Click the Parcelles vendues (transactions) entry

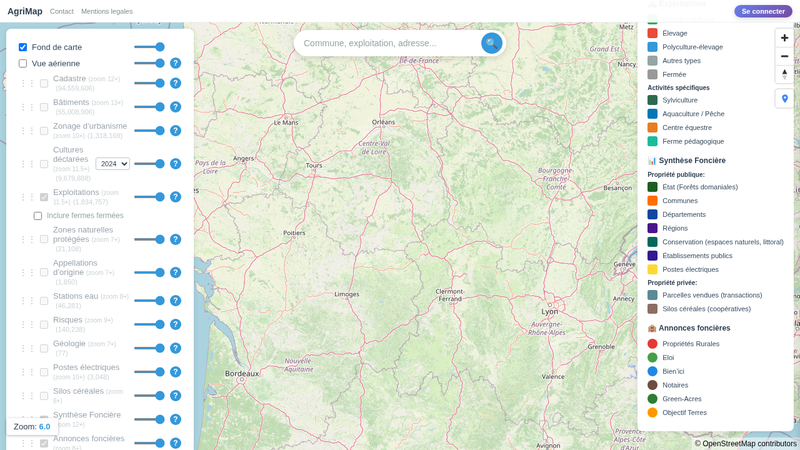point(705,295)
